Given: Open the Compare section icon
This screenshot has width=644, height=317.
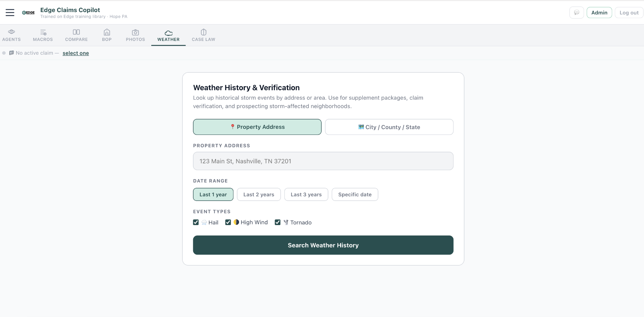Looking at the screenshot, I should tap(76, 32).
